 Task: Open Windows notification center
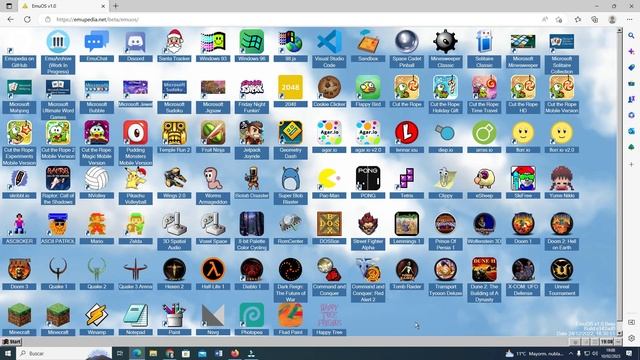629,353
